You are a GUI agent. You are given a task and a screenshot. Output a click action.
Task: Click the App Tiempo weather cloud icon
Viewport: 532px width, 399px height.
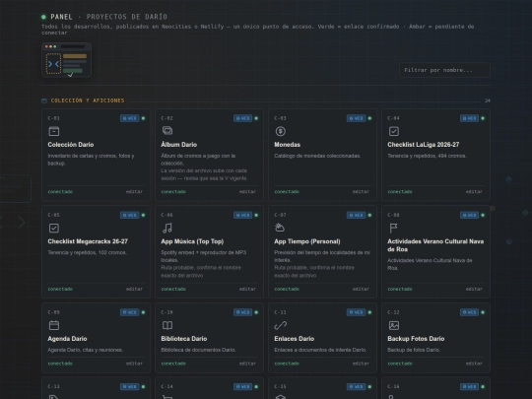[x=280, y=228]
